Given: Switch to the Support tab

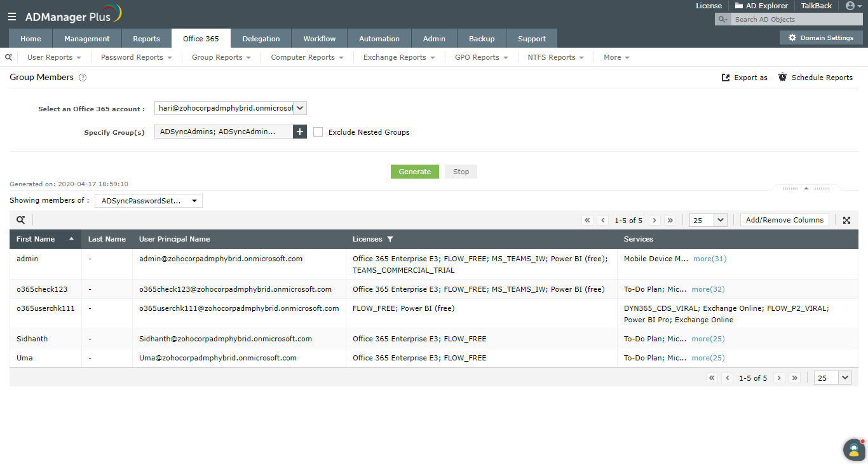Looking at the screenshot, I should [532, 38].
